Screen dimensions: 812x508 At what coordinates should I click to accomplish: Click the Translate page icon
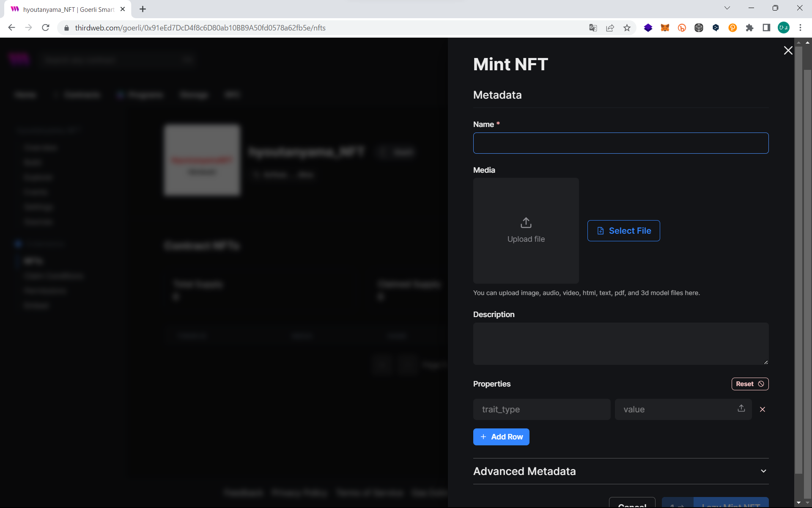point(593,28)
